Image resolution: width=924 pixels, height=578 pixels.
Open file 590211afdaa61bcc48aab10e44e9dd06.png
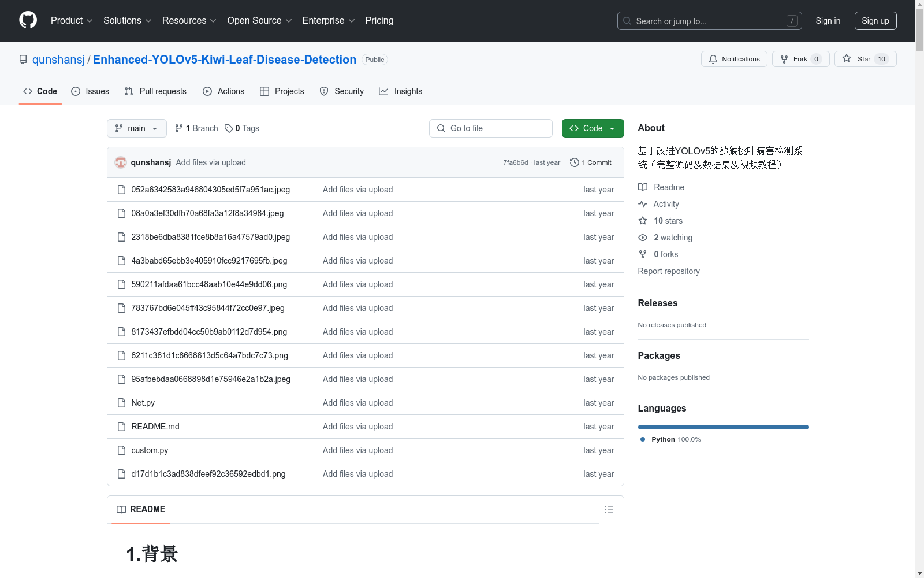(x=209, y=284)
